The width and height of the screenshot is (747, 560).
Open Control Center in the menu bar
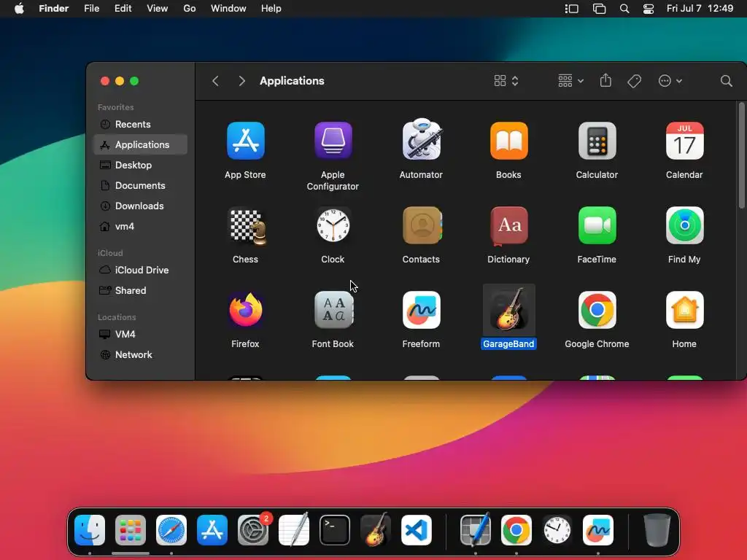(649, 9)
